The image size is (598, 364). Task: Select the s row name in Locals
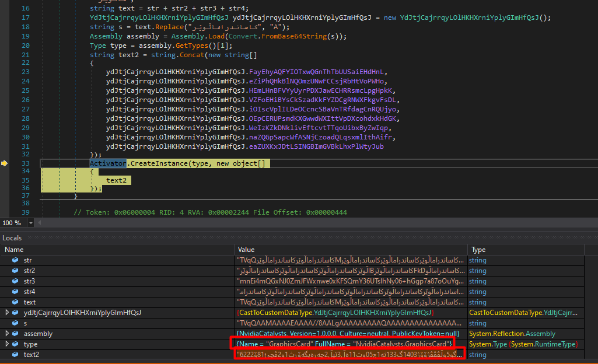pyautogui.click(x=26, y=323)
